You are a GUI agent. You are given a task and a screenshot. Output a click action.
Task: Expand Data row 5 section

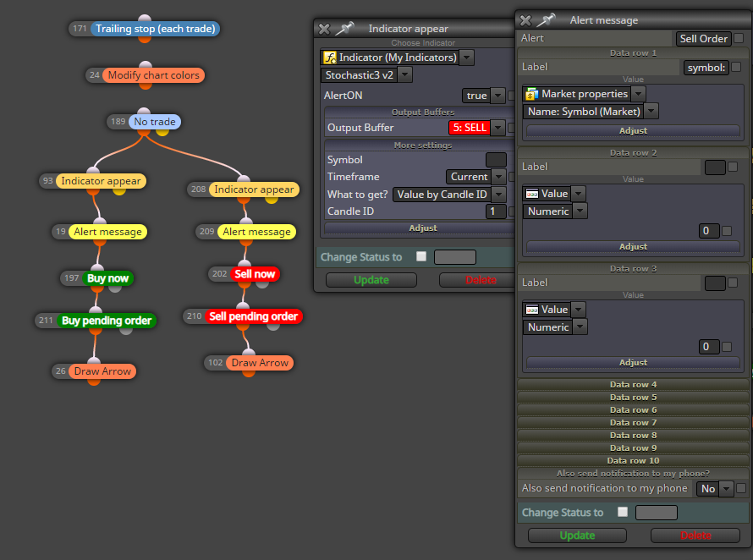(633, 398)
